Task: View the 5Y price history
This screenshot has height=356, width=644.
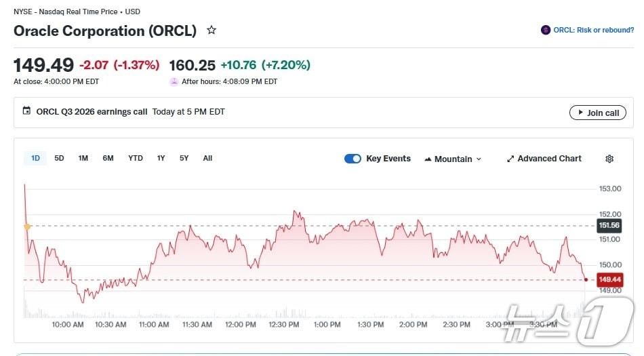Action: pyautogui.click(x=184, y=158)
